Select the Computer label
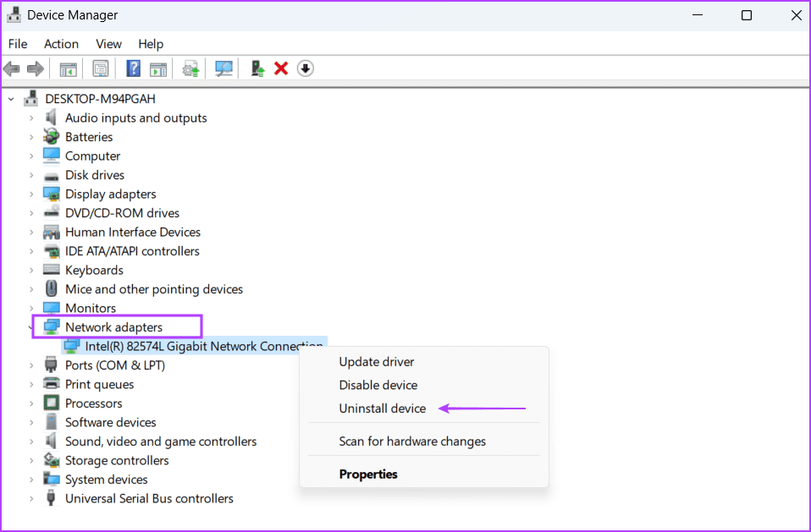The width and height of the screenshot is (811, 532). tap(92, 156)
